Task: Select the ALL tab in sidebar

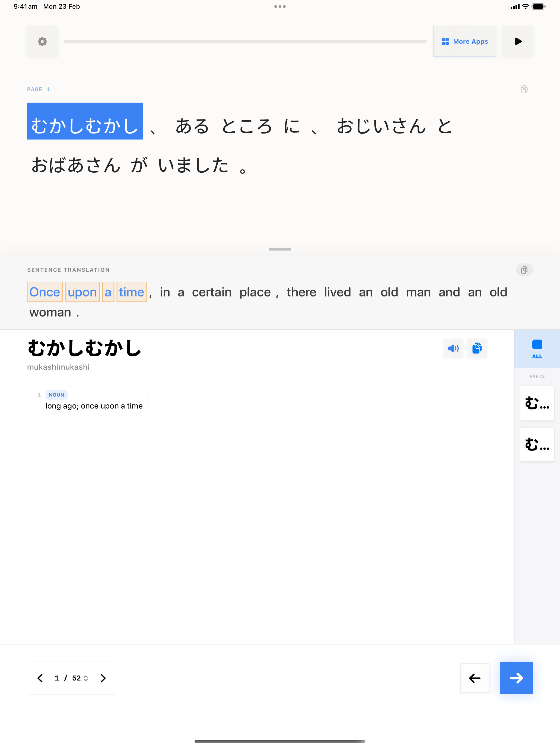Action: click(537, 349)
